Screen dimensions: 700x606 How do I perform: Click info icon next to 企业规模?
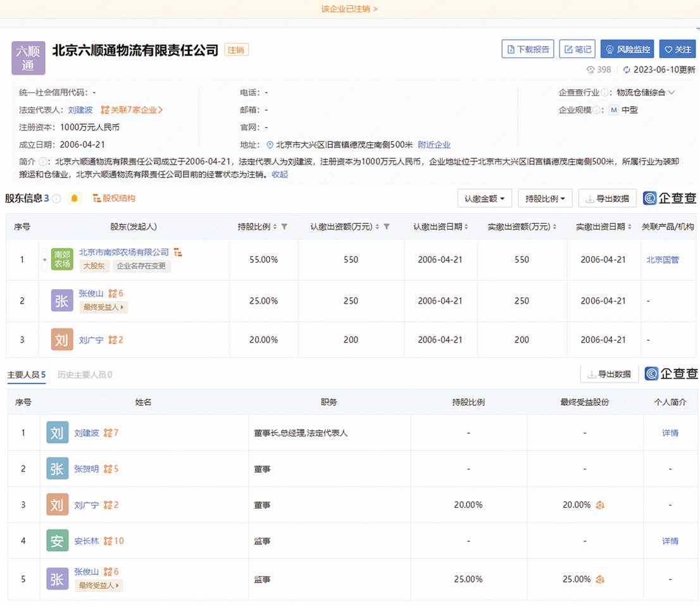[x=596, y=110]
